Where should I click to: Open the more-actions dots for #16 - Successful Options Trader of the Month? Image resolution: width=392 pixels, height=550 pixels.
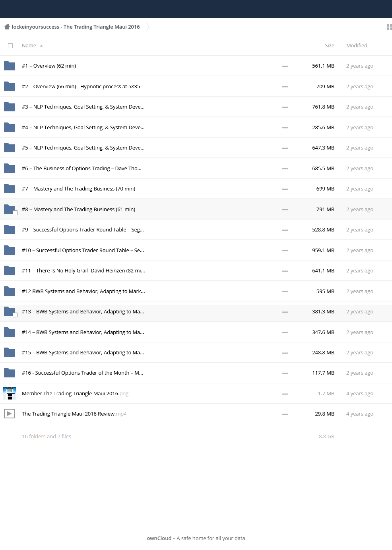[x=285, y=373]
